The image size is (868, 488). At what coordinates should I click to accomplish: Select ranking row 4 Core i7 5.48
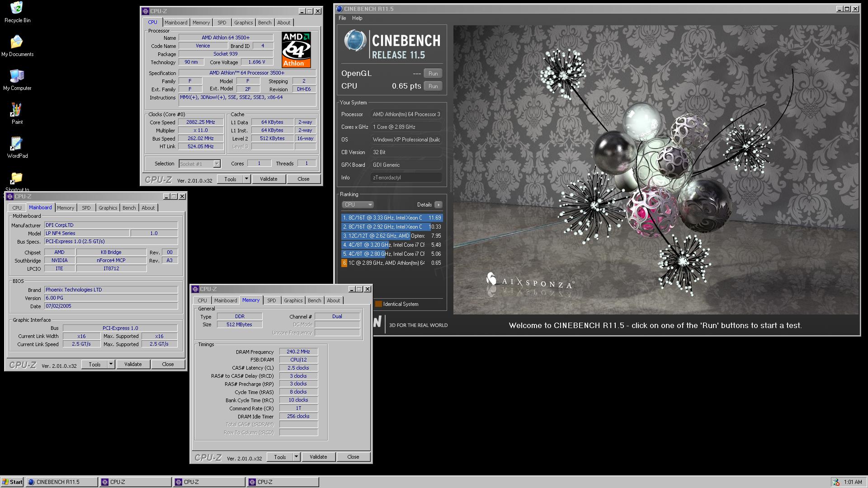click(392, 245)
